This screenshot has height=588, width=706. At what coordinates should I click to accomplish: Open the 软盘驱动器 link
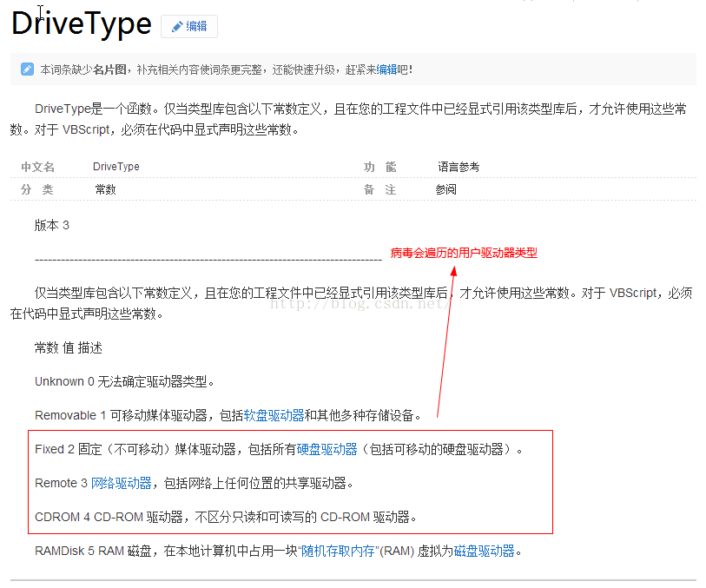pos(274,415)
